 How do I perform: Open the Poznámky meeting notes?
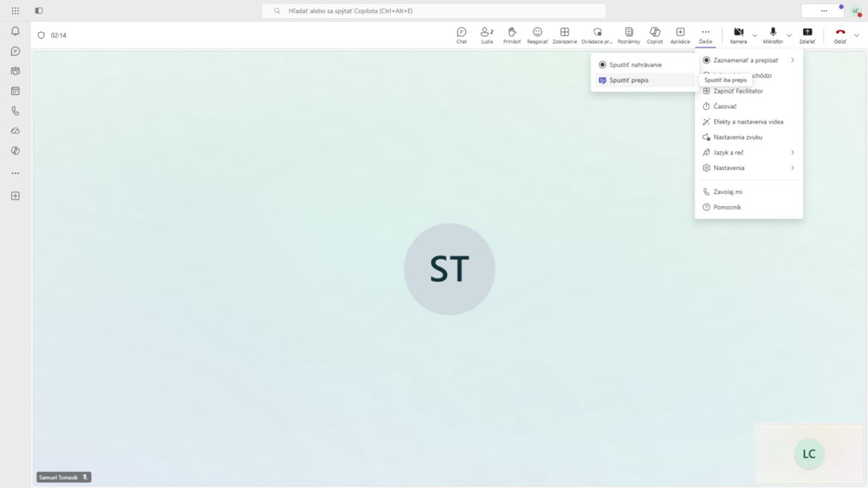point(629,35)
